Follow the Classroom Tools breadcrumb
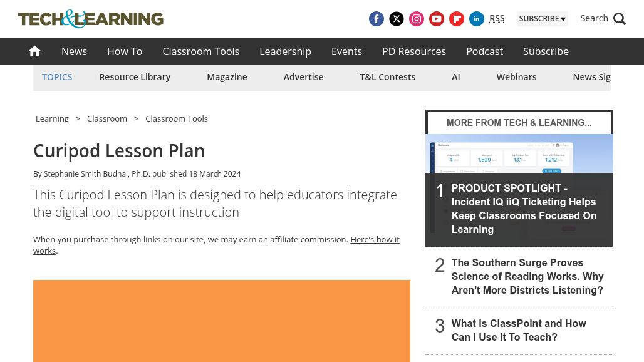The width and height of the screenshot is (644, 362). 177,118
